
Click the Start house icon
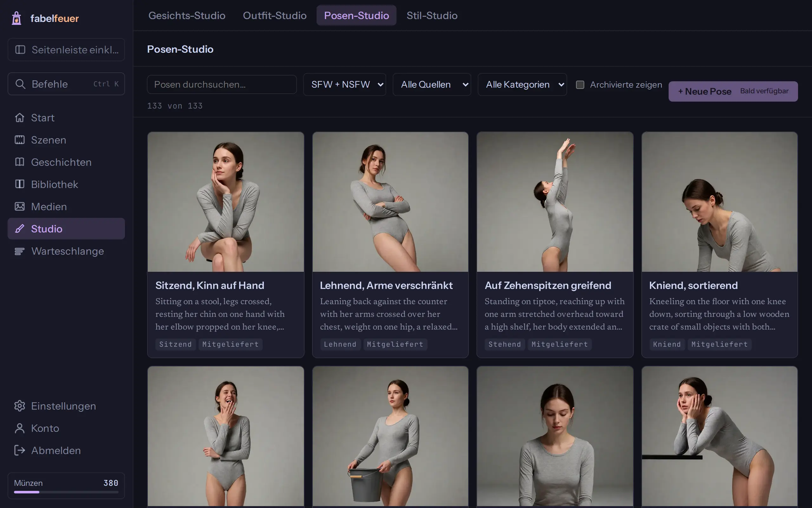(20, 117)
